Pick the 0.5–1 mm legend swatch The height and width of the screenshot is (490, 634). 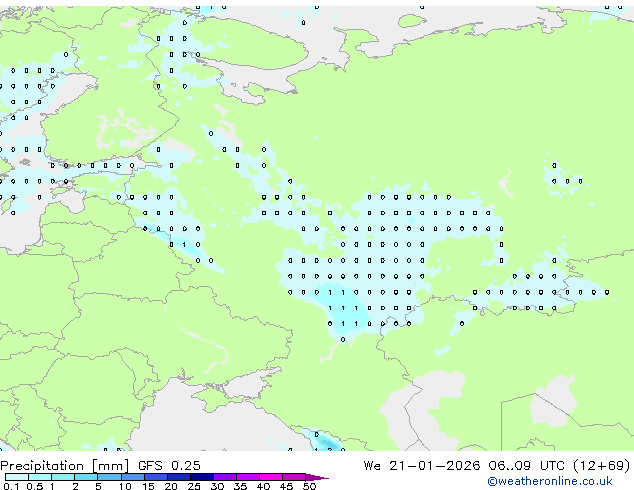(40, 477)
